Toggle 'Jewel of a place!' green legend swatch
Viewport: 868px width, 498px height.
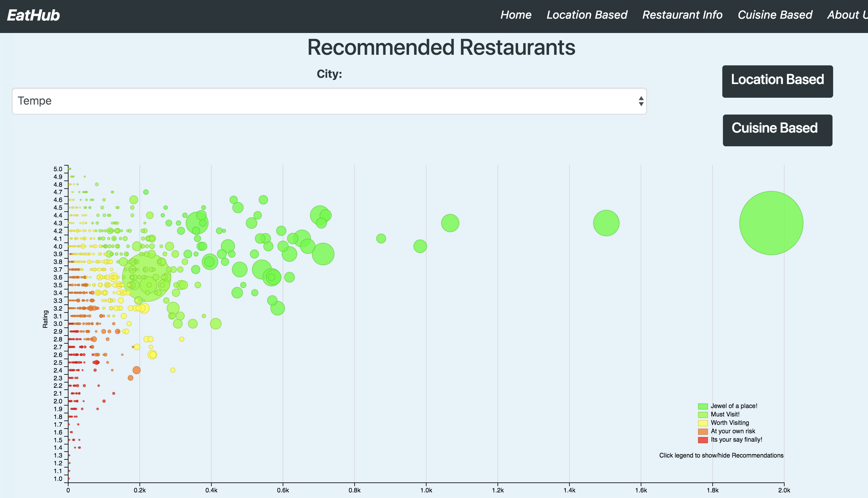coord(702,406)
